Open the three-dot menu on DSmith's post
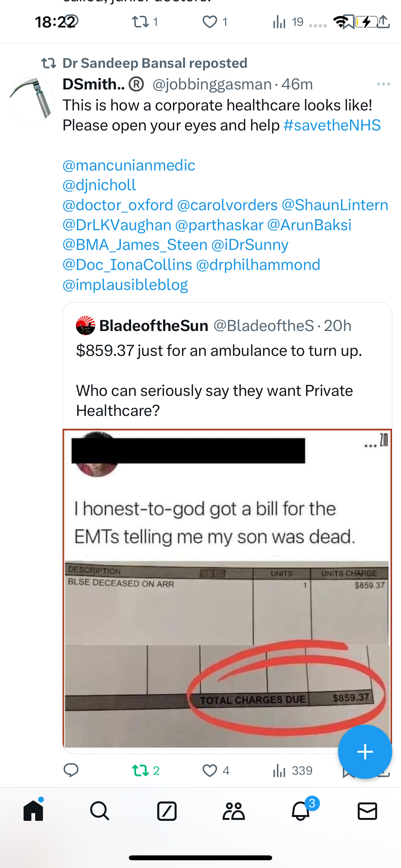This screenshot has width=401, height=868. pos(384,84)
